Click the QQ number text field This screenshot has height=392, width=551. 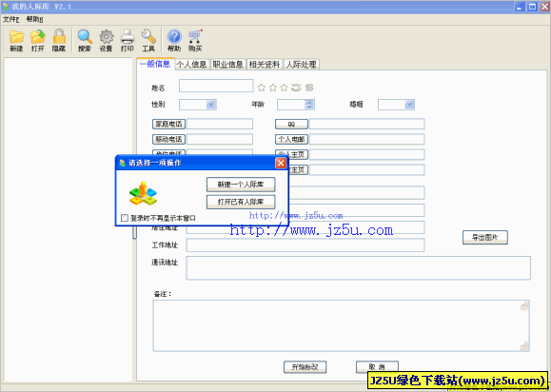(367, 124)
